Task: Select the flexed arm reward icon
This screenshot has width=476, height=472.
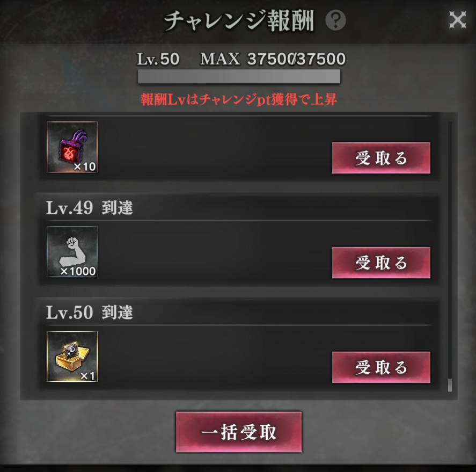Action: click(x=72, y=252)
